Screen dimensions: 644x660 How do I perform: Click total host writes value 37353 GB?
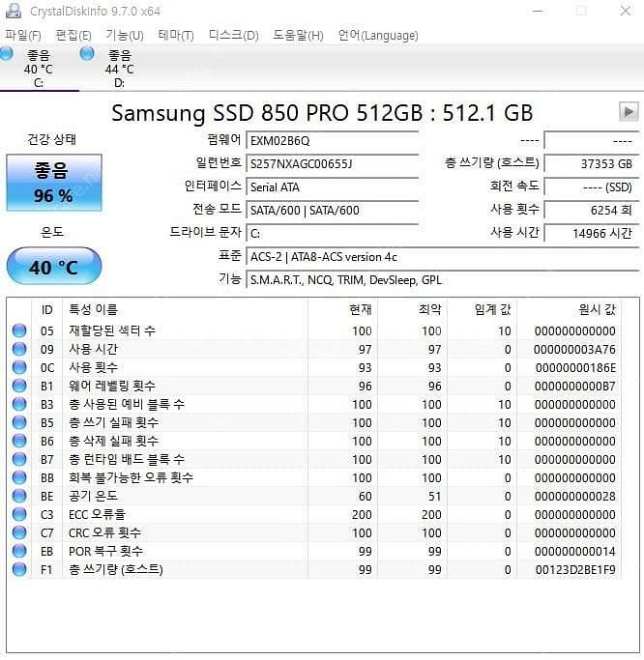pyautogui.click(x=592, y=163)
